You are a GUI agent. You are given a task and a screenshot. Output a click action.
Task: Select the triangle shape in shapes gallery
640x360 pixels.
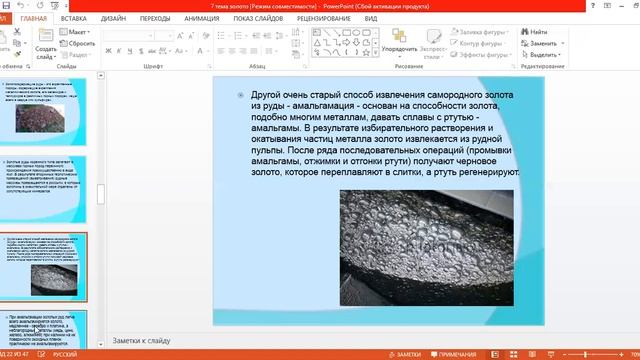click(x=317, y=42)
